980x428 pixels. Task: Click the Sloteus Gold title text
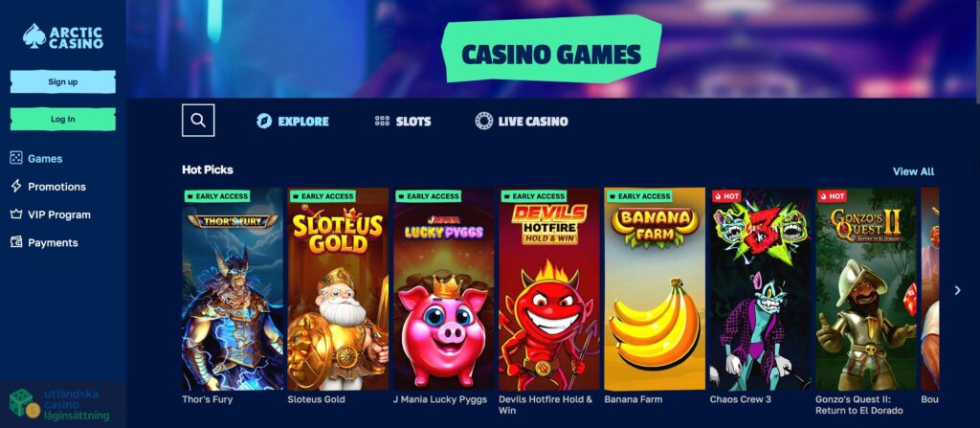click(x=316, y=399)
